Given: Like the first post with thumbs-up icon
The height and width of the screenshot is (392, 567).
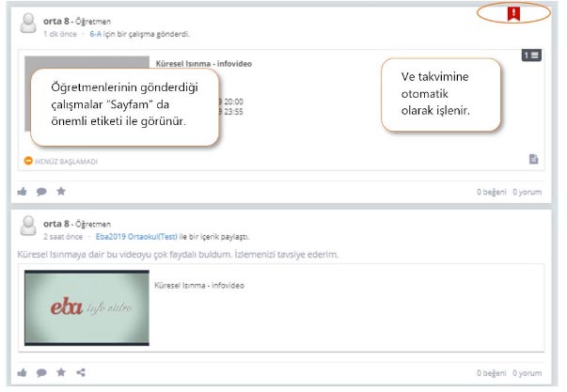Looking at the screenshot, I should [23, 191].
